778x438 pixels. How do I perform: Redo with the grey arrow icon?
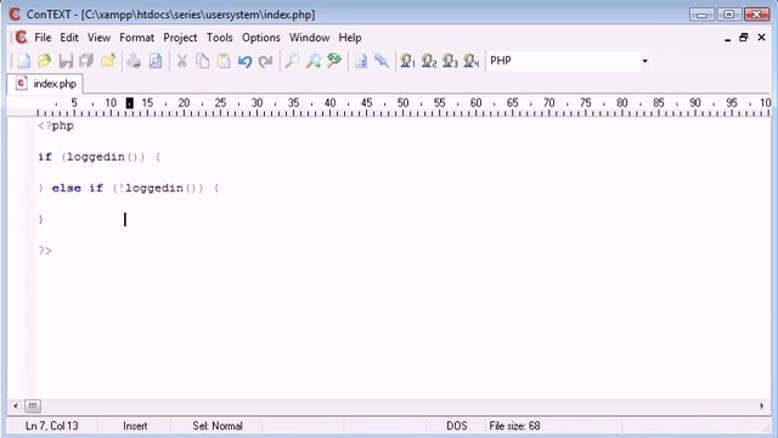coord(266,61)
